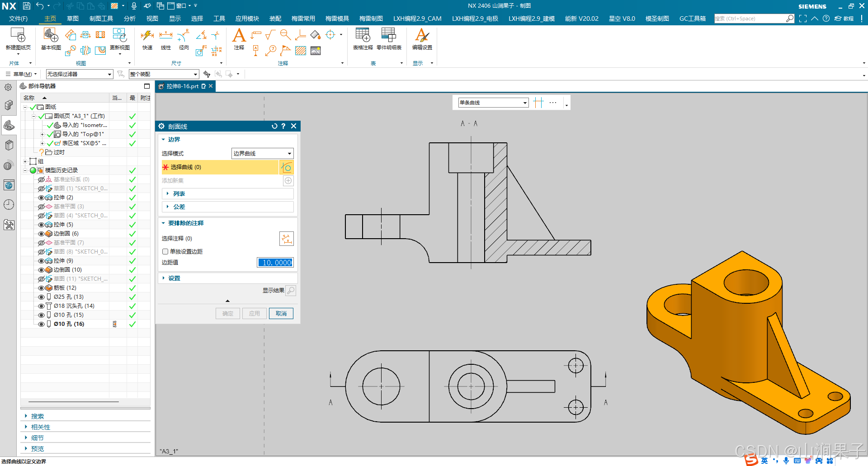Toggle visibility eye of 拉伸 (9)
The image size is (868, 466).
(x=41, y=261)
